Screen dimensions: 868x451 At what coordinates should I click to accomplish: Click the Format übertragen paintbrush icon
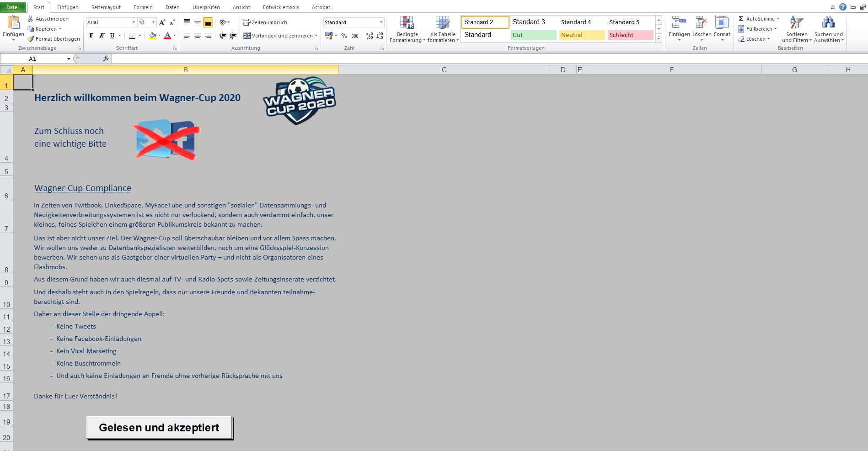coord(31,39)
